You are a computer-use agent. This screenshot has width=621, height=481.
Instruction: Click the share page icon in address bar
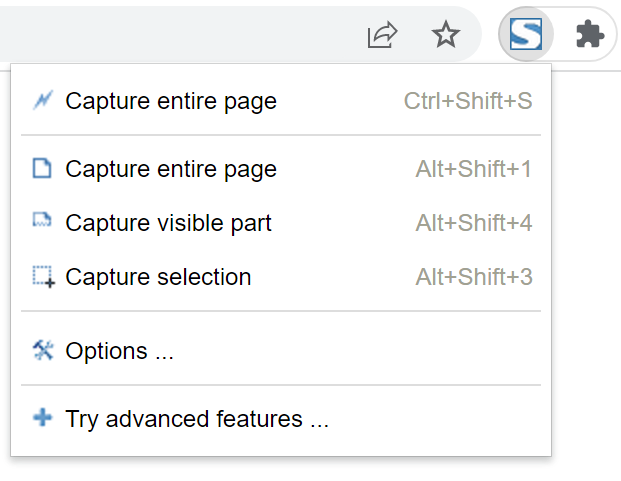tap(382, 36)
